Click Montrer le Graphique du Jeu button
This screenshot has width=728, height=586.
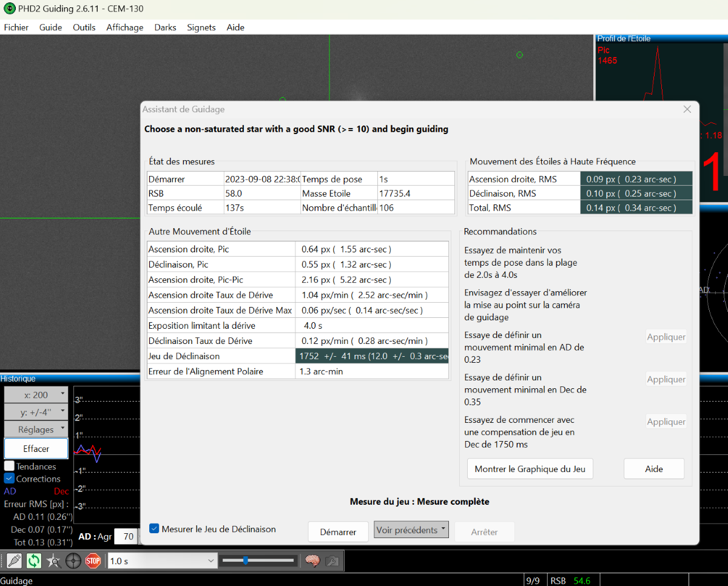click(530, 469)
